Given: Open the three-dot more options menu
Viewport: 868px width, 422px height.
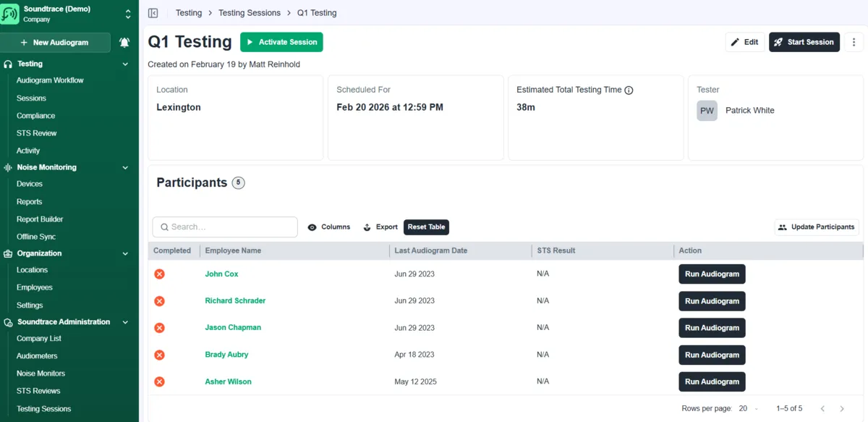Looking at the screenshot, I should (854, 42).
